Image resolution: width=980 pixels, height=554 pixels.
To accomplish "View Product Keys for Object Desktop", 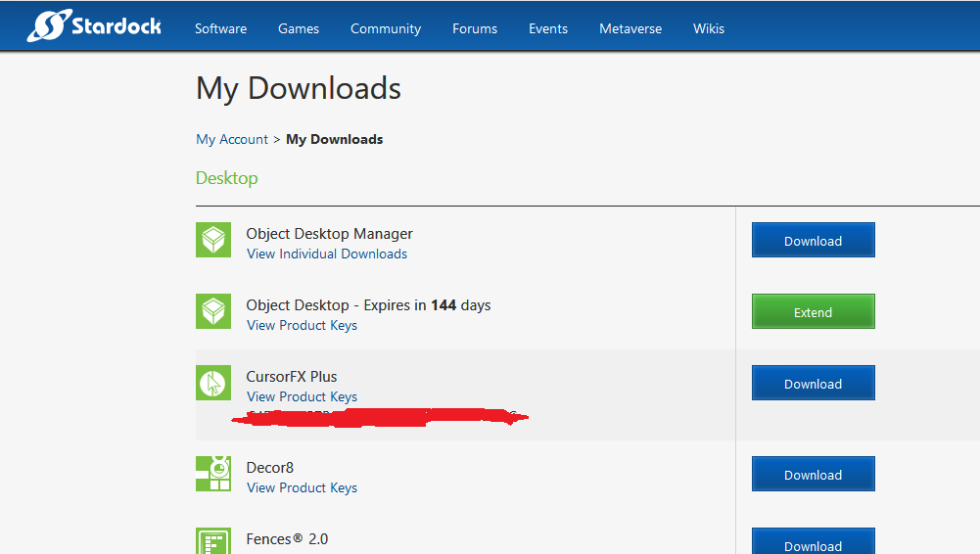I will pyautogui.click(x=302, y=325).
